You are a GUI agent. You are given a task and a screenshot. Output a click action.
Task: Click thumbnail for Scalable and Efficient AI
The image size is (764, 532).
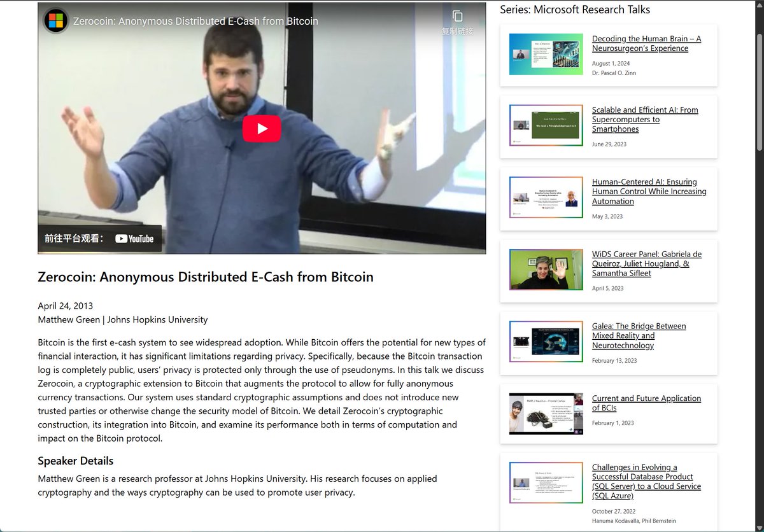pos(546,125)
